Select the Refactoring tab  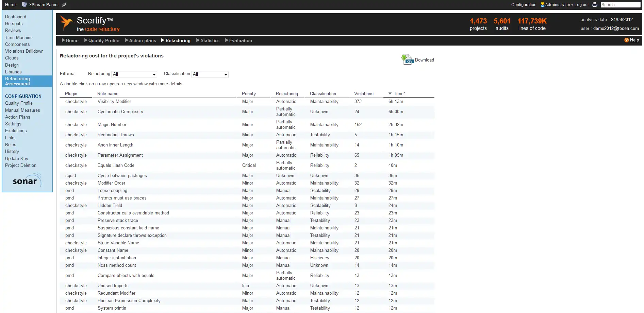176,40
